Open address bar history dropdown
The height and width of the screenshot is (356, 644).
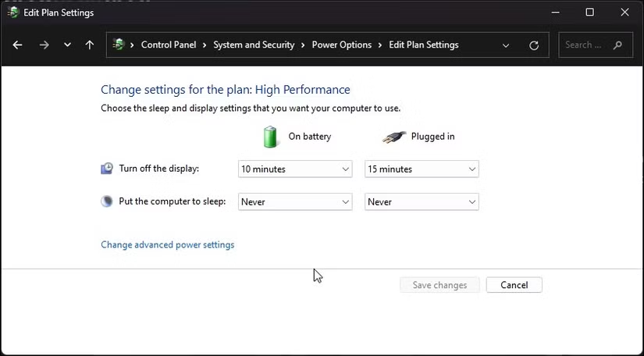click(x=506, y=45)
